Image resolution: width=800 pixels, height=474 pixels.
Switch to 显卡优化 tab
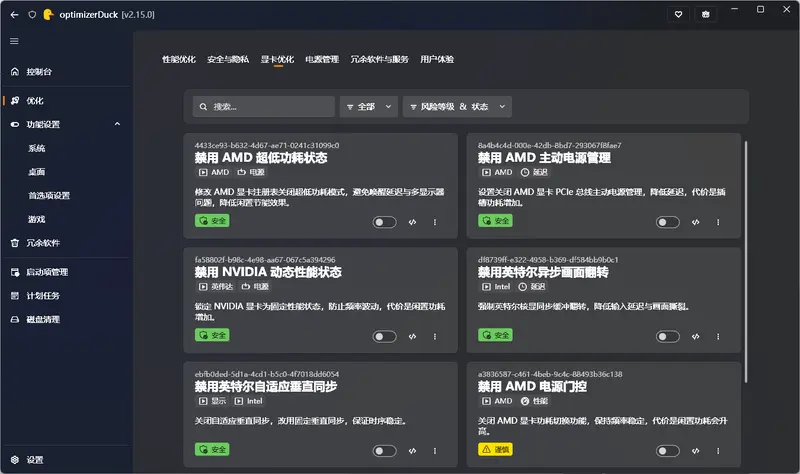tap(278, 59)
